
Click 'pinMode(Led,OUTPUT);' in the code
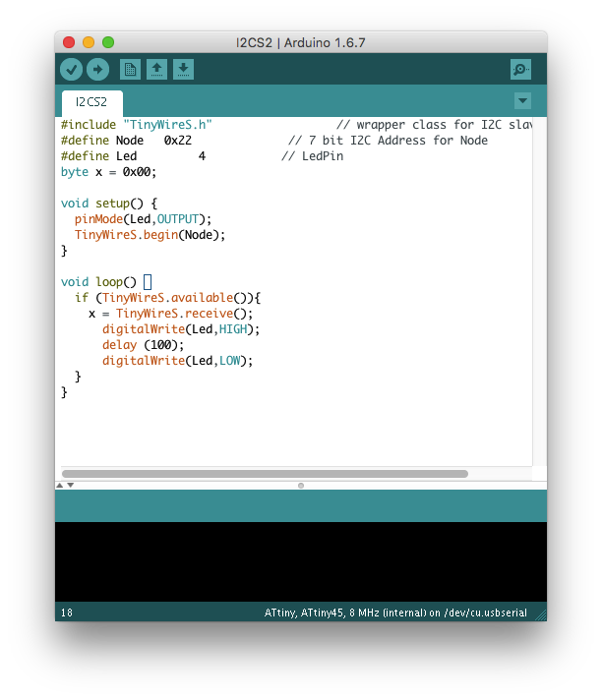pos(143,219)
